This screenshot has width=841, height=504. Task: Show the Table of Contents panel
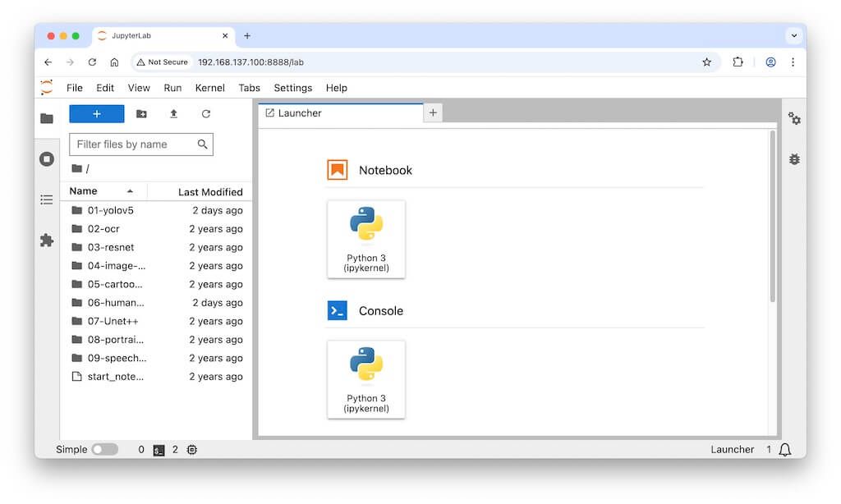(47, 199)
